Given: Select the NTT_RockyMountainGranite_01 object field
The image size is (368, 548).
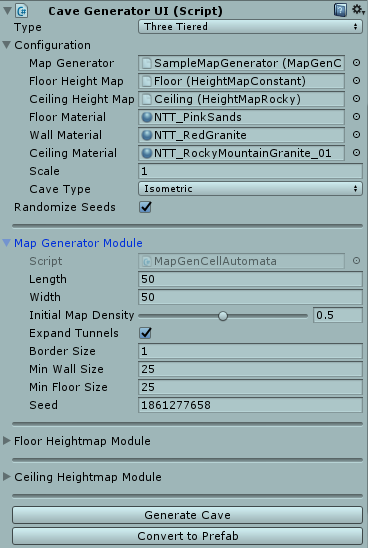Looking at the screenshot, I should point(241,153).
